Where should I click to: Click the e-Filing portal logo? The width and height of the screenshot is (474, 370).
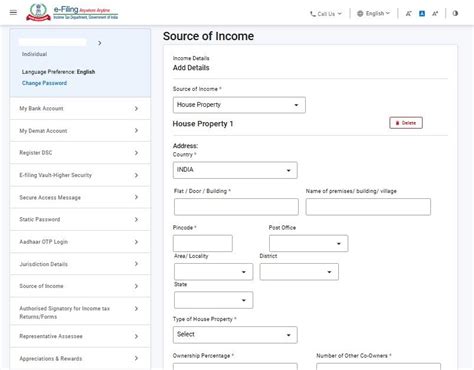(x=72, y=12)
